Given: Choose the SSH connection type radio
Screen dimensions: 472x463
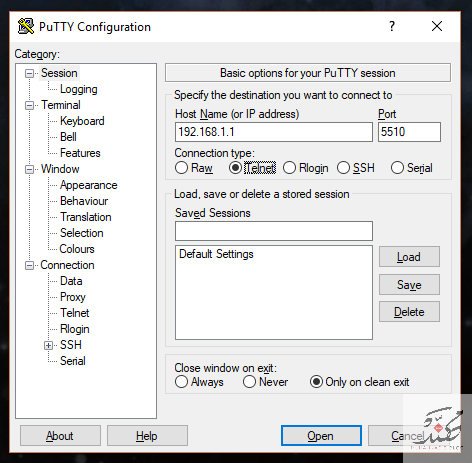Looking at the screenshot, I should tap(343, 168).
